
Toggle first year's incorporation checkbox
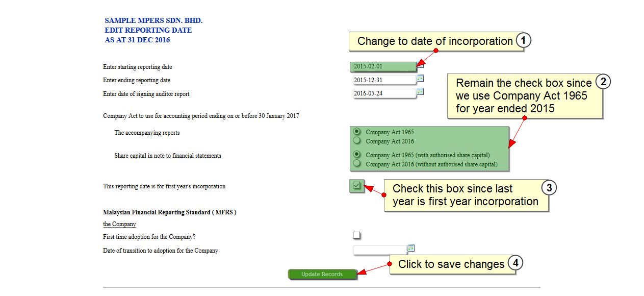pyautogui.click(x=356, y=186)
